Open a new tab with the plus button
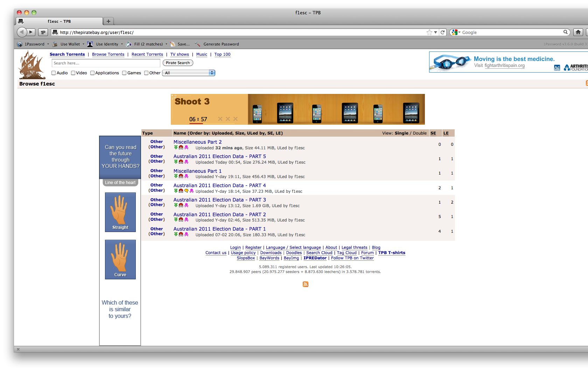 108,21
